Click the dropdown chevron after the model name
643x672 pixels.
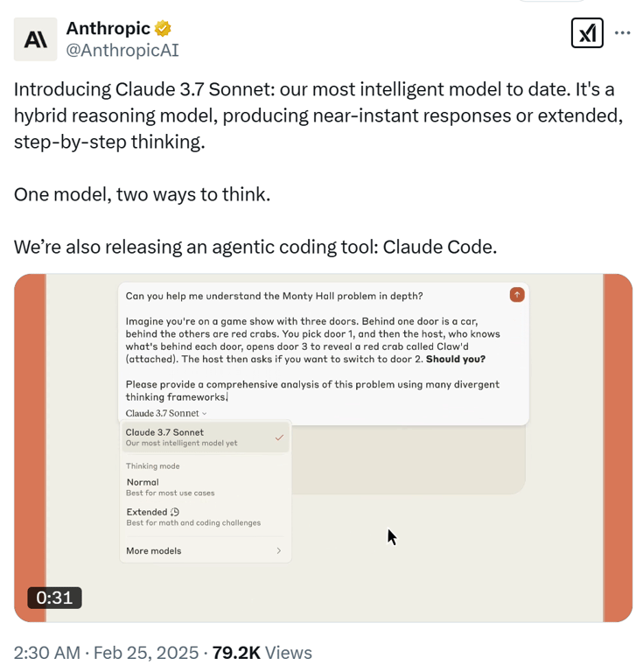(205, 414)
